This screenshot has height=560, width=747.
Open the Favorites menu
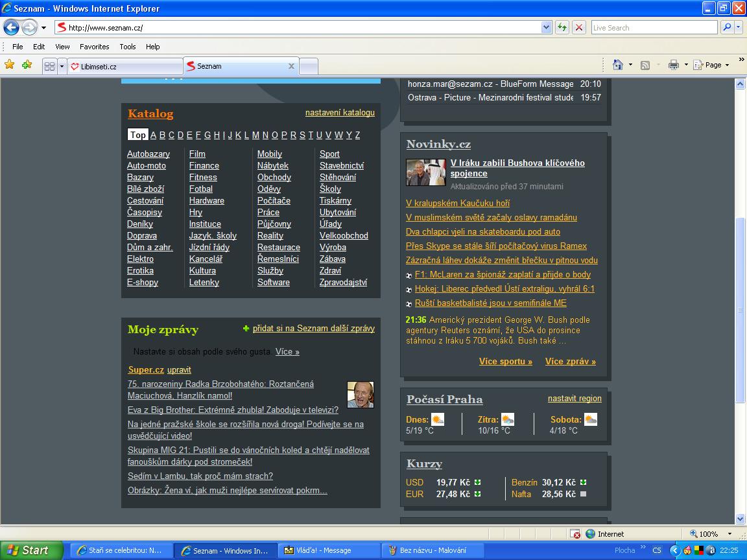(94, 47)
